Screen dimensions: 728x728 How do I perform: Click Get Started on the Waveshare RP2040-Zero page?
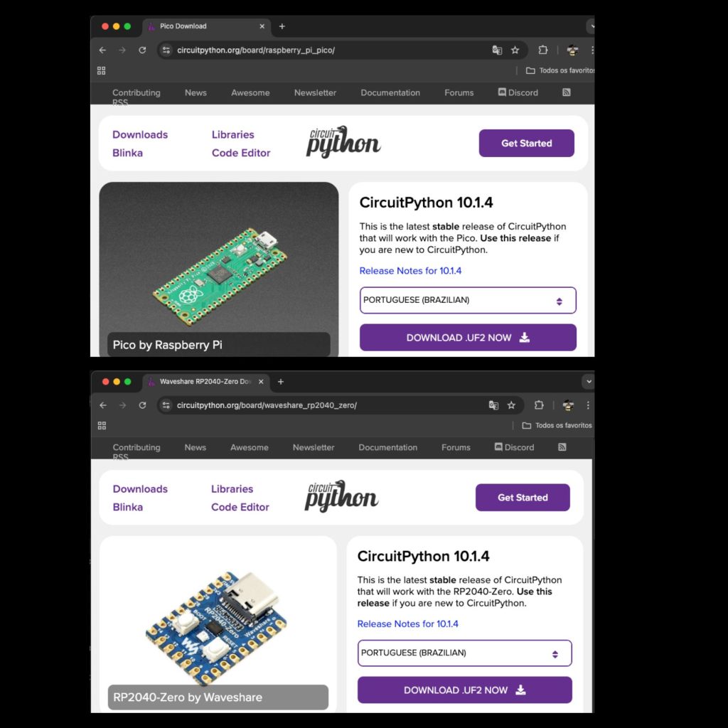523,498
